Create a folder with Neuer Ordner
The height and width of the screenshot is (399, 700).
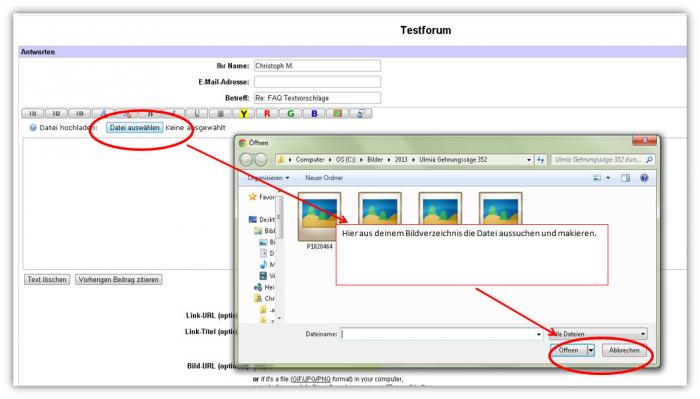(324, 178)
